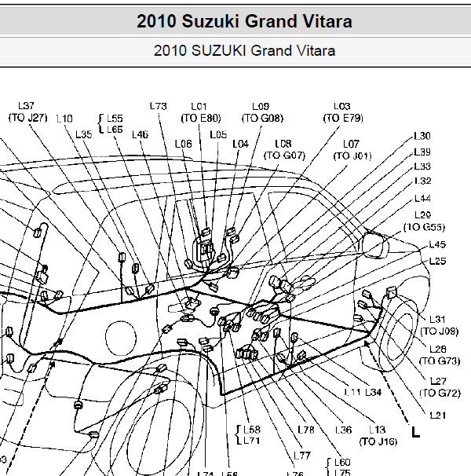Click connector label L07
This screenshot has width=471, height=476.
pos(352,144)
